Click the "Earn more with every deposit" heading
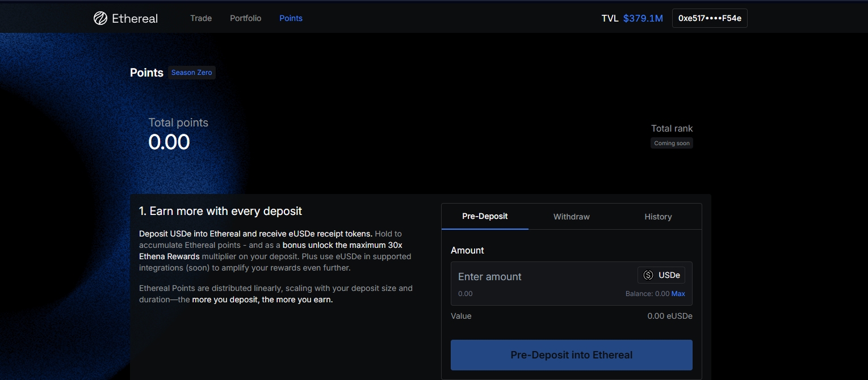Screen dimensions: 868x380 220,212
